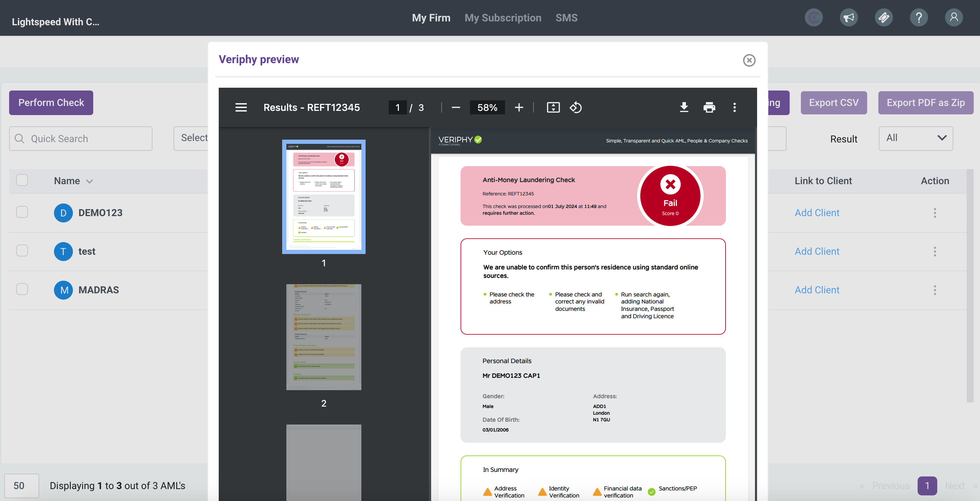The width and height of the screenshot is (980, 501).
Task: Download the Results PDF
Action: click(x=683, y=107)
